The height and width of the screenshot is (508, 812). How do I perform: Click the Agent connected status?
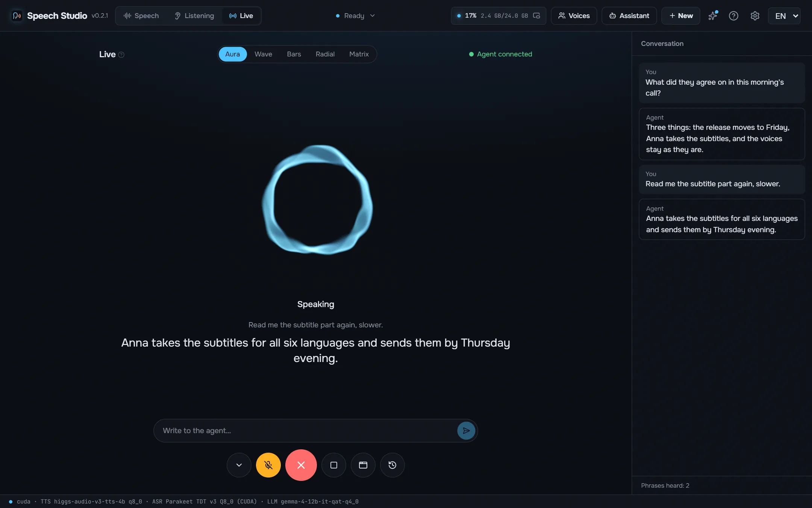(500, 54)
